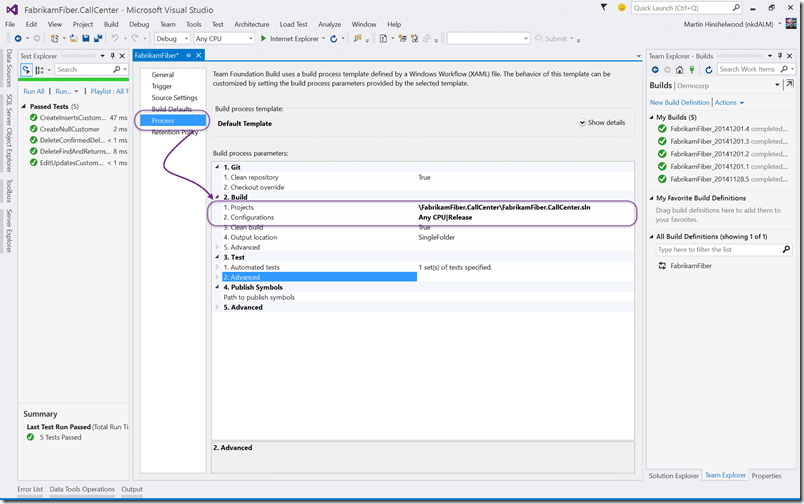This screenshot has height=504, width=804.
Task: Pin the Test Explorer panel
Action: 113,56
